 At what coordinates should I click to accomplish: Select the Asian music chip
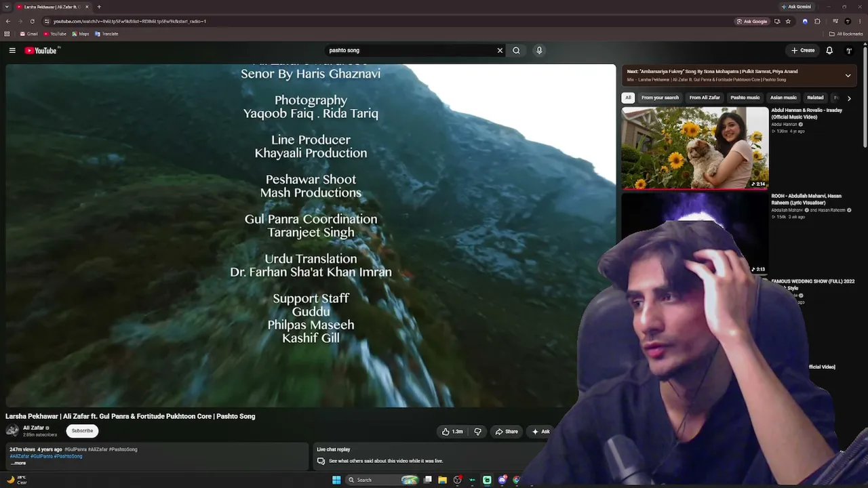(x=783, y=98)
